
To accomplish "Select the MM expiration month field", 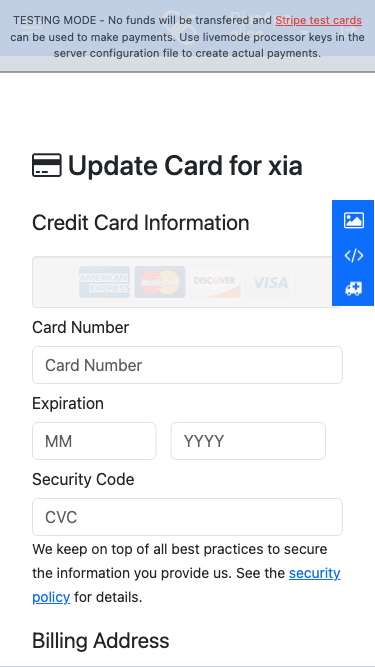I will pyautogui.click(x=94, y=441).
